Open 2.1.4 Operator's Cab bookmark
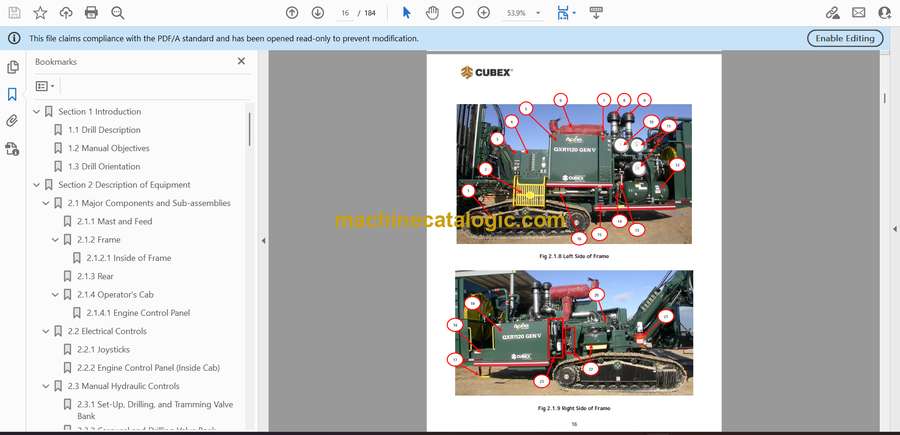 pyautogui.click(x=115, y=294)
